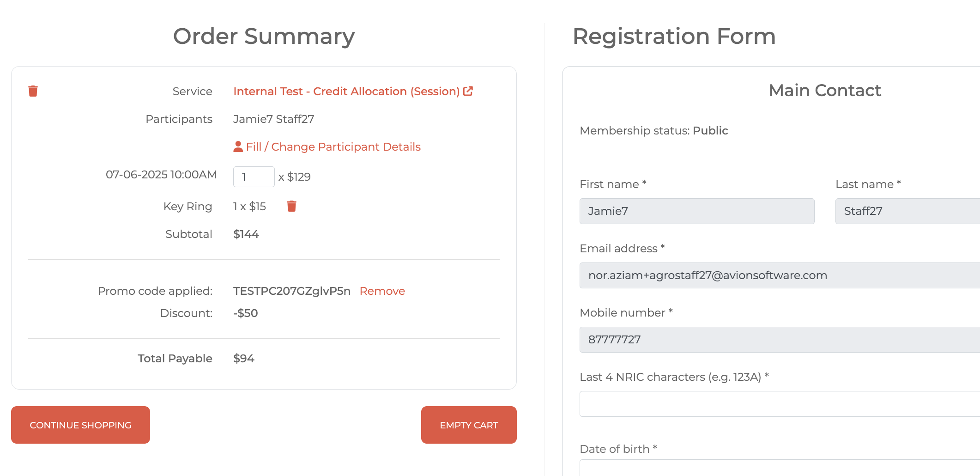Open Internal Test - Credit Allocation (Session) link
980x476 pixels.
(x=346, y=92)
